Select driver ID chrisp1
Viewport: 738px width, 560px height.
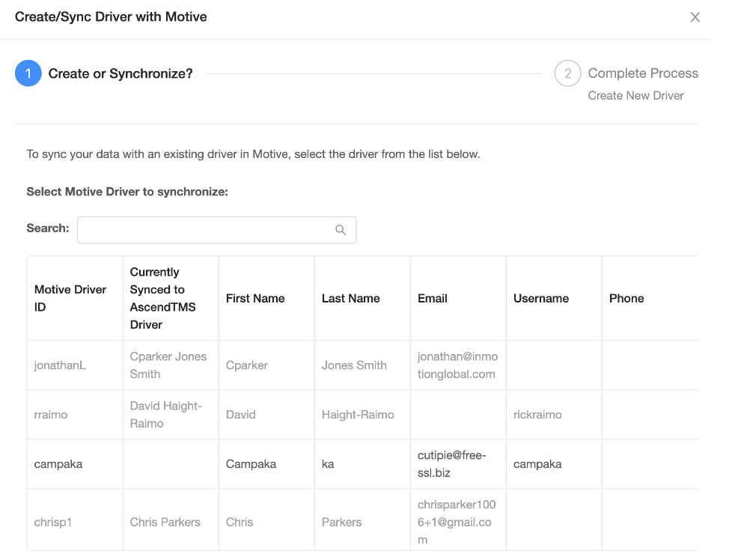point(52,523)
